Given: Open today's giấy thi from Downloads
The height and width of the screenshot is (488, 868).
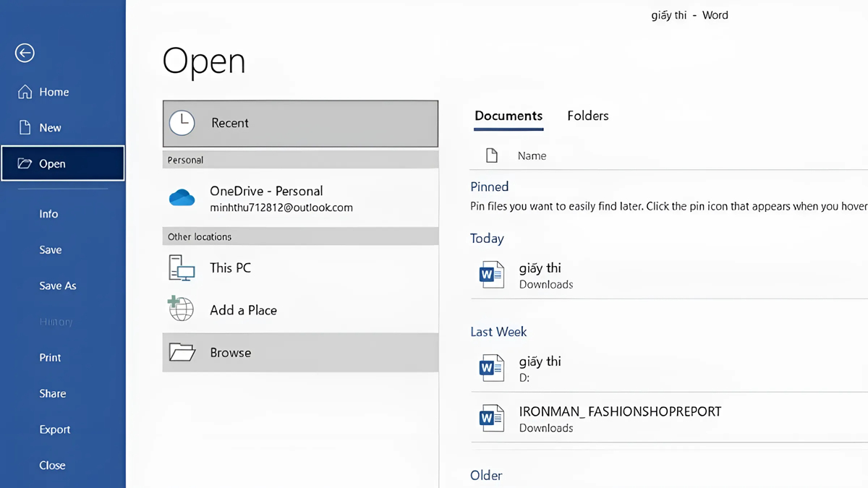Looking at the screenshot, I should coord(540,275).
